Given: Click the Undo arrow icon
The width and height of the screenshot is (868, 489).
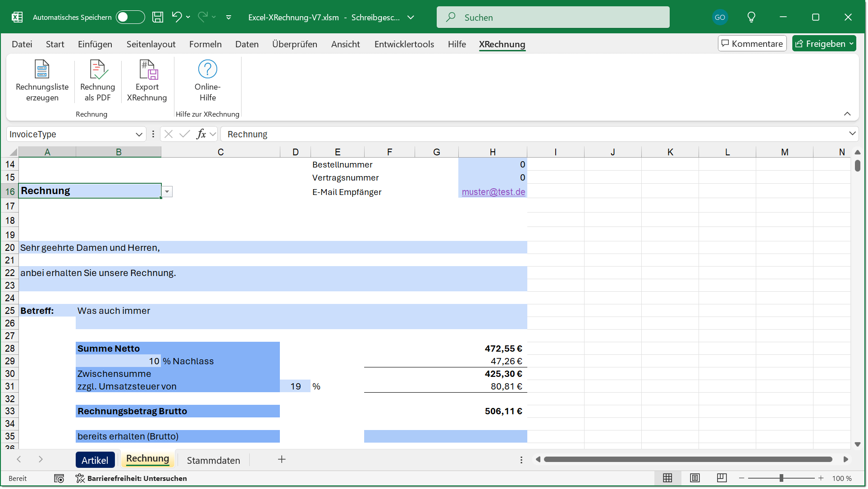Looking at the screenshot, I should click(176, 17).
